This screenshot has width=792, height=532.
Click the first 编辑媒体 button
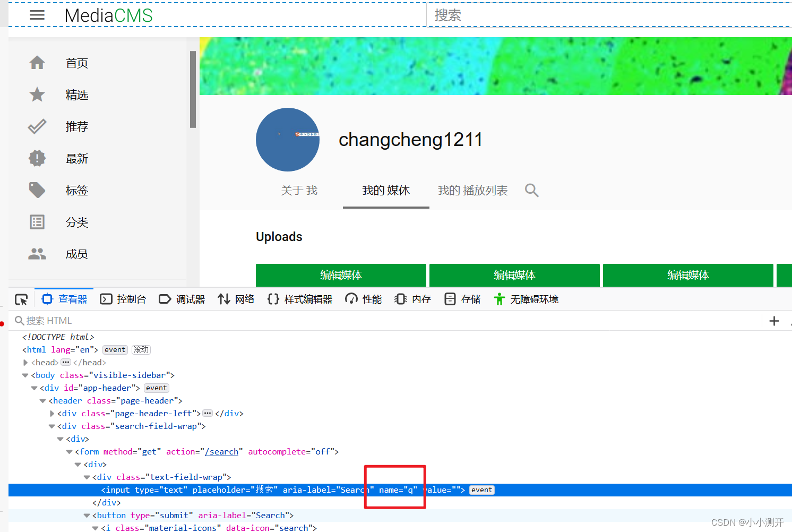[341, 275]
